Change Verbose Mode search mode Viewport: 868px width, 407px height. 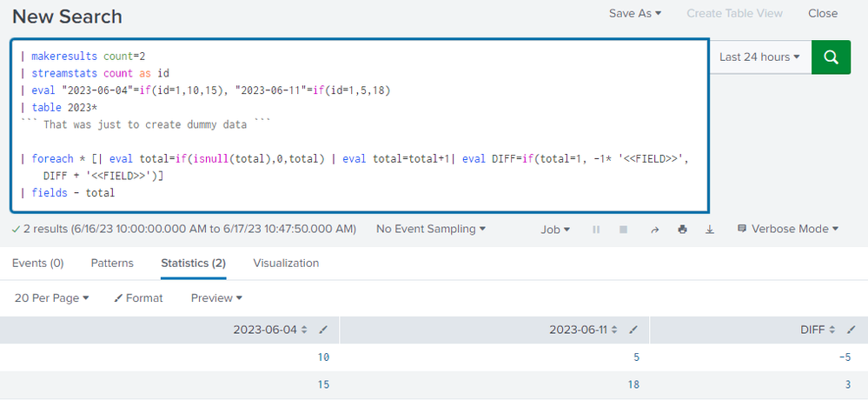click(x=788, y=229)
